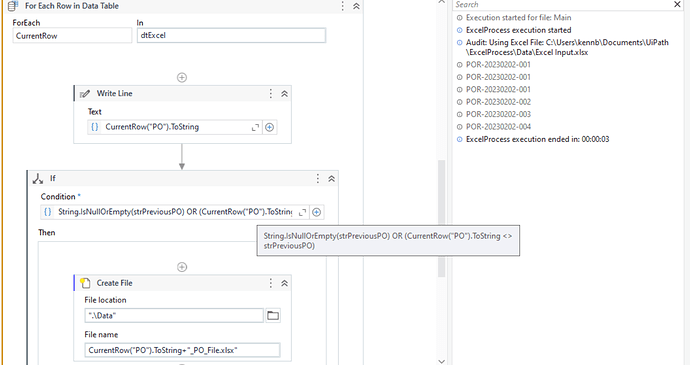The height and width of the screenshot is (365, 690).
Task: Click the Write Line pencil icon
Action: 84,93
